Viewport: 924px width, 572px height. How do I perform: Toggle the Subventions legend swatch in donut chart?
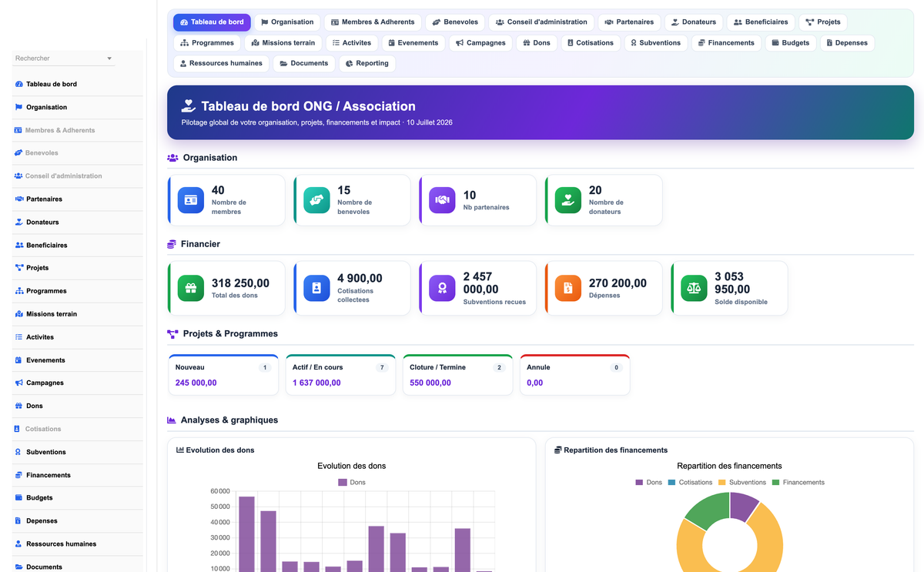722,483
